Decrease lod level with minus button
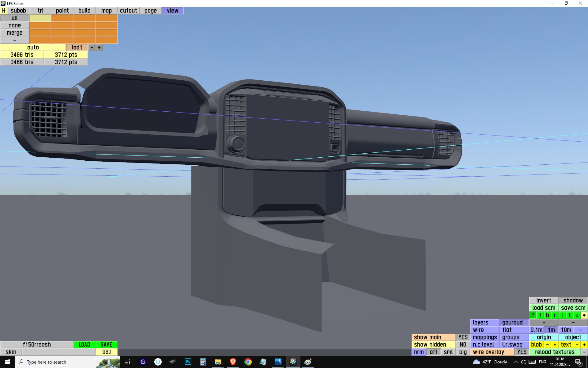 [x=92, y=48]
